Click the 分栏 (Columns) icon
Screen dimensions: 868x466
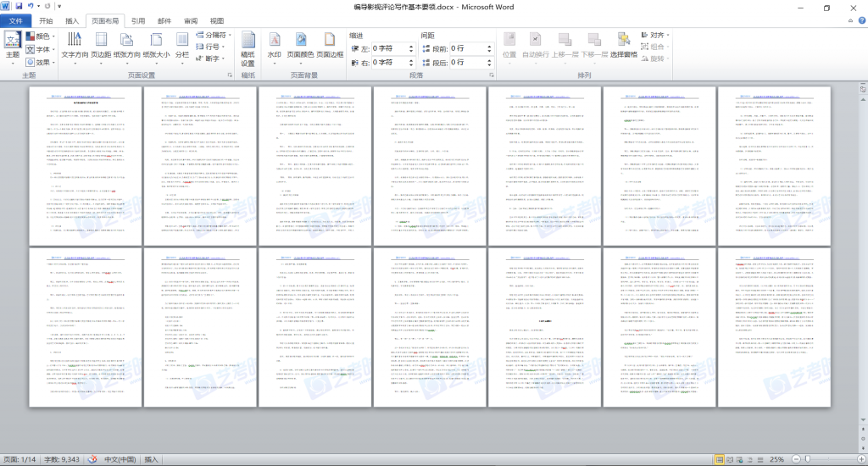(182, 45)
